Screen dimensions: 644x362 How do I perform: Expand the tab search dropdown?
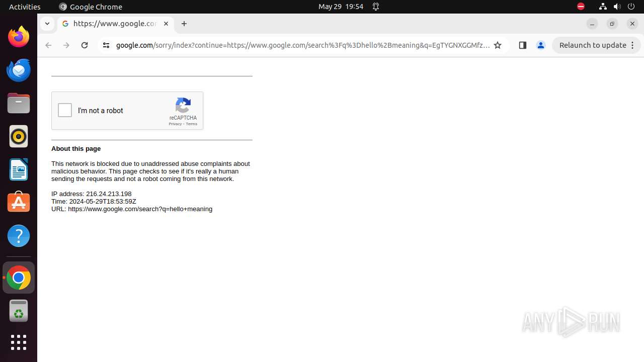(x=47, y=24)
